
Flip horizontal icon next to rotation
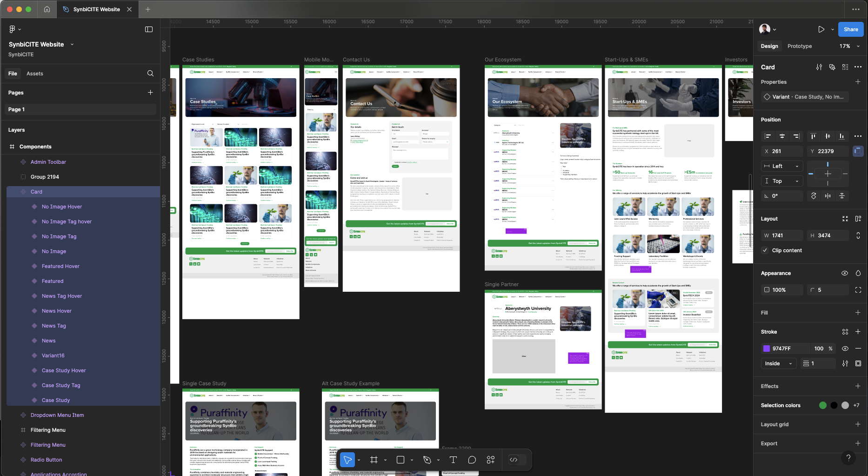tap(828, 196)
